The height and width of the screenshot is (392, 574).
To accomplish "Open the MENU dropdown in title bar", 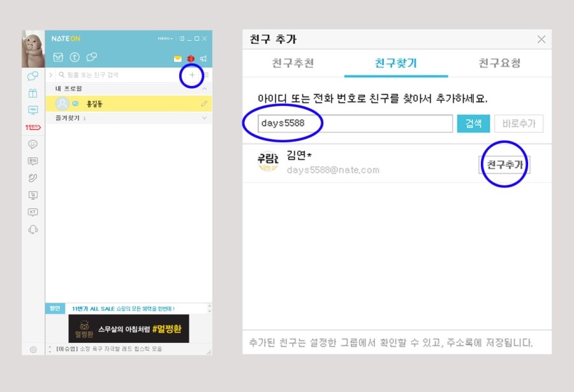I will click(165, 39).
